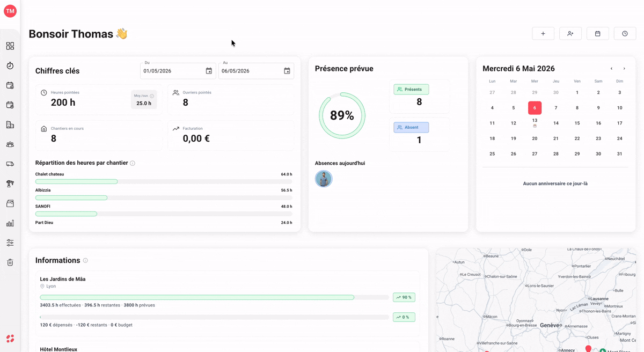Open the crane equipment icon in sidebar
This screenshot has width=644, height=352.
10,184
